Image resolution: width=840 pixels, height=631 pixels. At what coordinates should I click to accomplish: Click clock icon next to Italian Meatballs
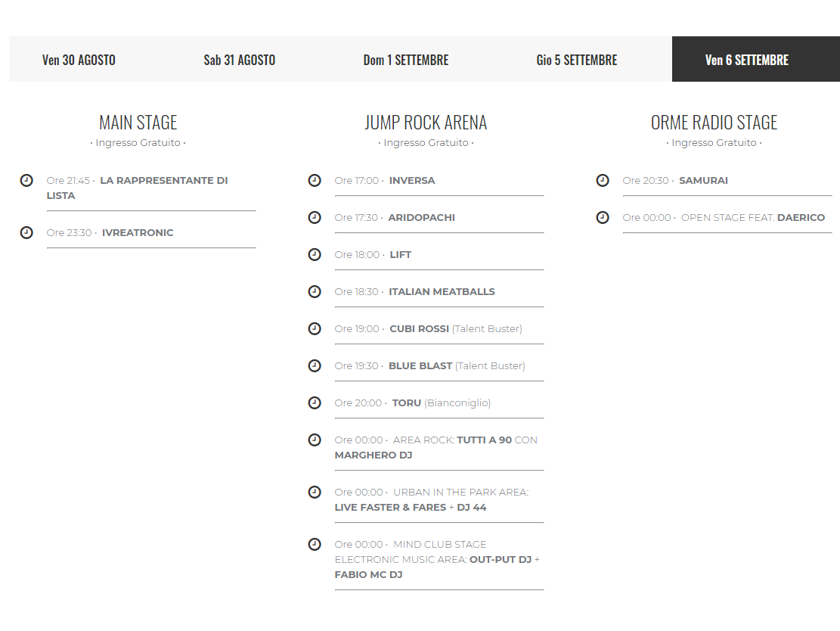[315, 291]
